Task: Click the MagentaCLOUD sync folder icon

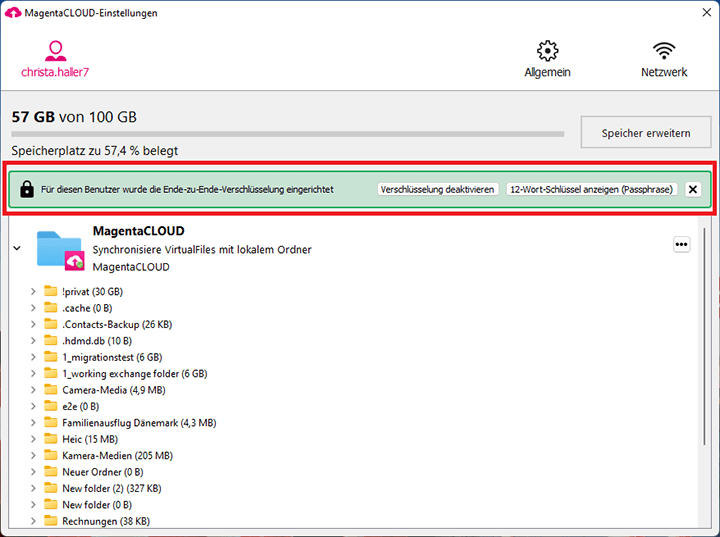Action: [x=59, y=249]
